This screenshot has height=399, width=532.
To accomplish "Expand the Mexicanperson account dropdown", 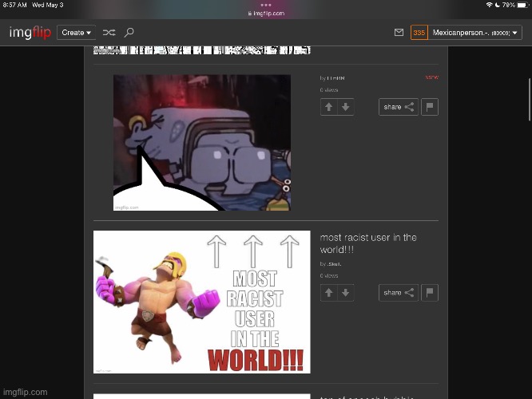I will pos(475,33).
